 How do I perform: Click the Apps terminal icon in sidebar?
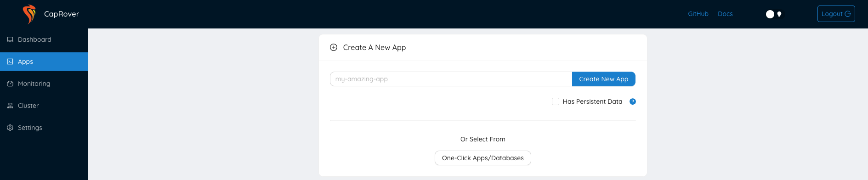coord(10,62)
